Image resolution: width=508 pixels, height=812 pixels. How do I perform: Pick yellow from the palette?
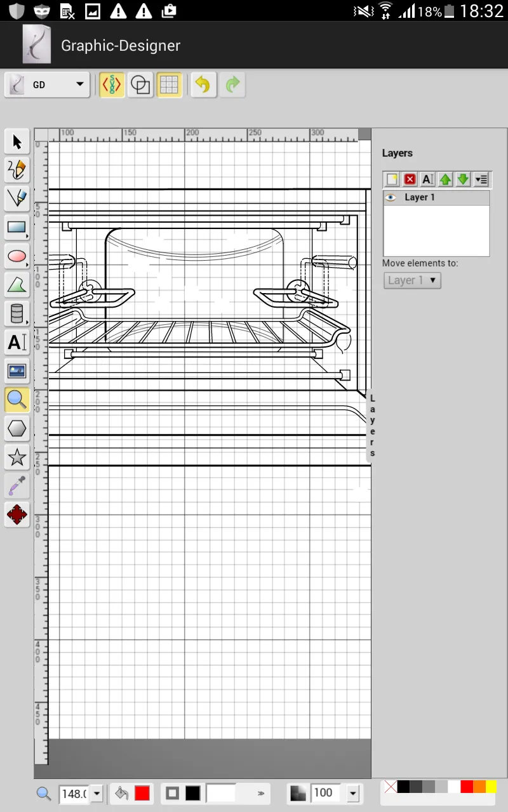click(x=491, y=787)
